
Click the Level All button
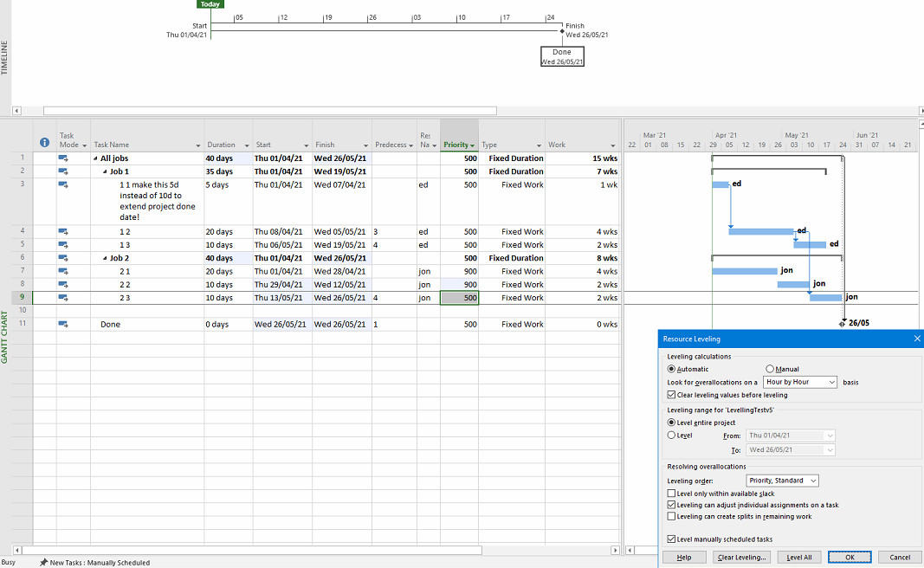799,558
